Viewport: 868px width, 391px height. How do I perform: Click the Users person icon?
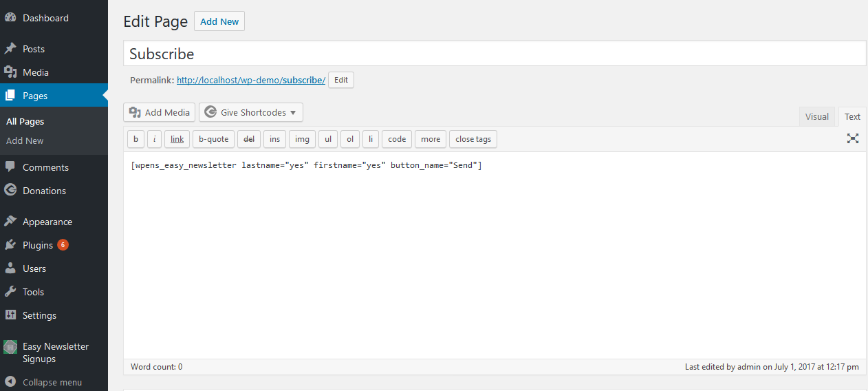point(10,268)
